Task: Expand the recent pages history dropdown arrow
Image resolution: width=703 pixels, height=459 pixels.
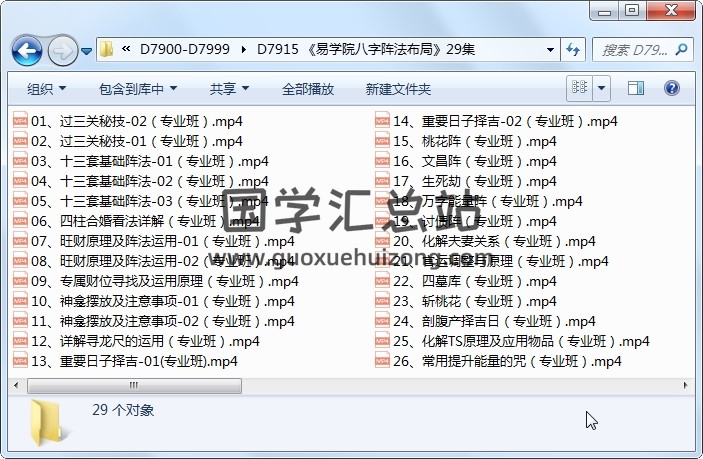Action: point(87,48)
